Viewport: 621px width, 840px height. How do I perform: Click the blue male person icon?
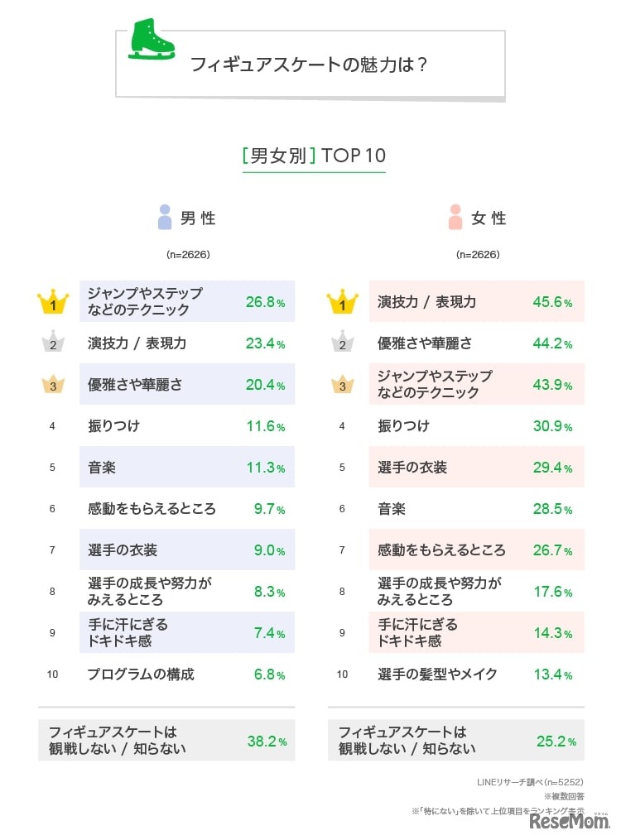165,218
